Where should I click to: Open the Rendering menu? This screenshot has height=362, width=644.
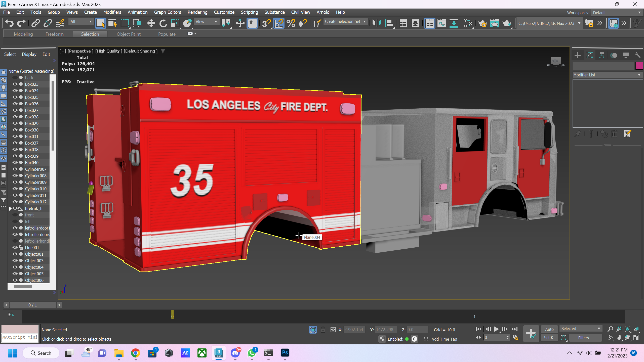point(197,12)
